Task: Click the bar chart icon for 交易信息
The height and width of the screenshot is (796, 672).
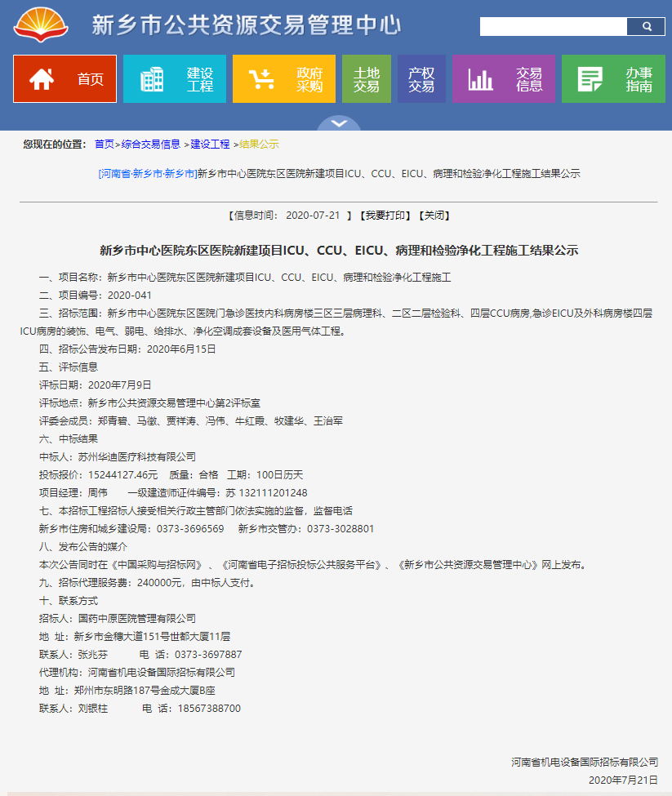Action: 480,79
